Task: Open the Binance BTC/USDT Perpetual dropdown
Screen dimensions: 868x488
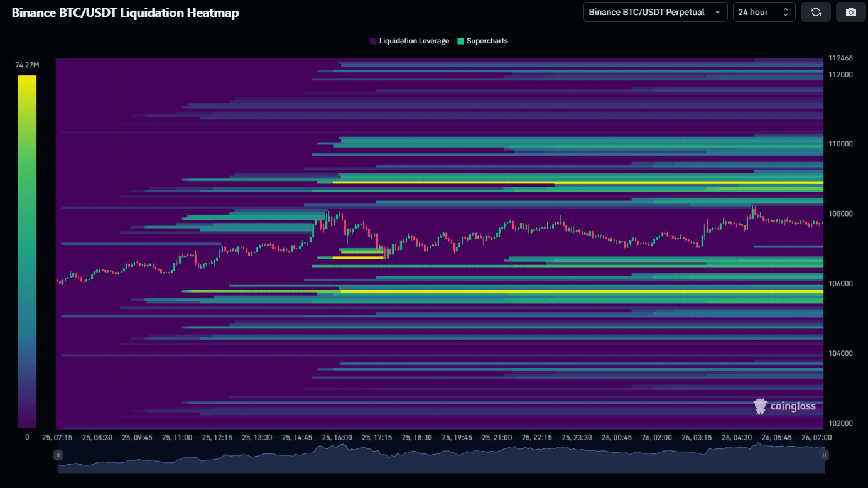Action: 656,12
